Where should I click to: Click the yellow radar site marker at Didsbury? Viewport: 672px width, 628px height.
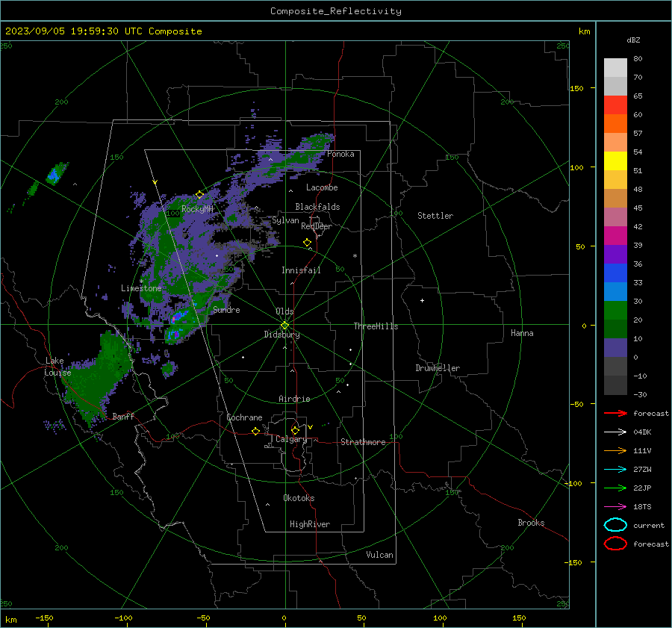point(285,326)
